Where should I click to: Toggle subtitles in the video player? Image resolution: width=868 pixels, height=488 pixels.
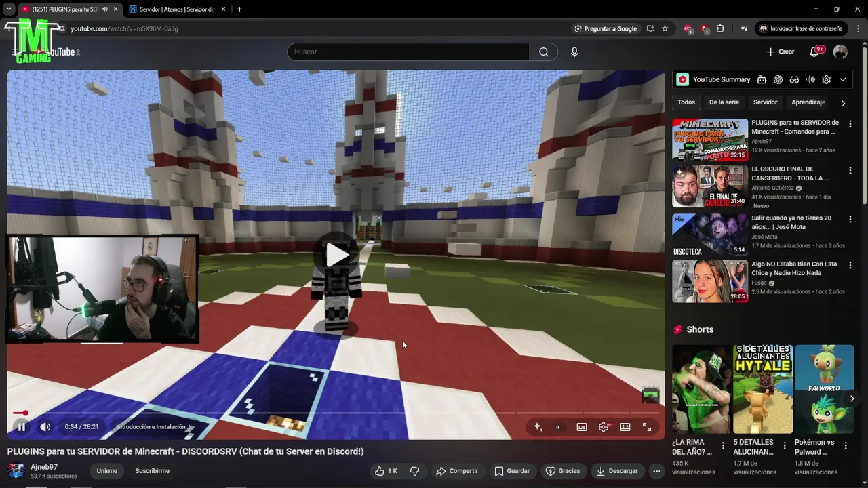(582, 427)
